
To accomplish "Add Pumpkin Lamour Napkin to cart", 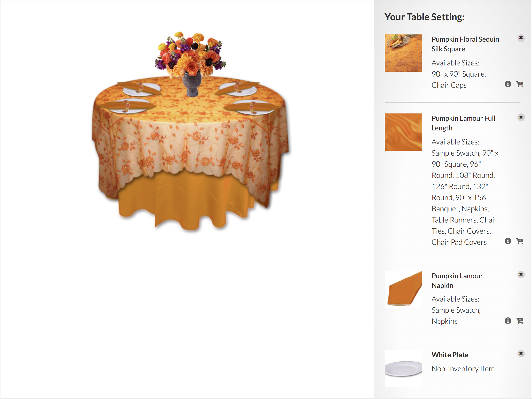I will tap(520, 321).
